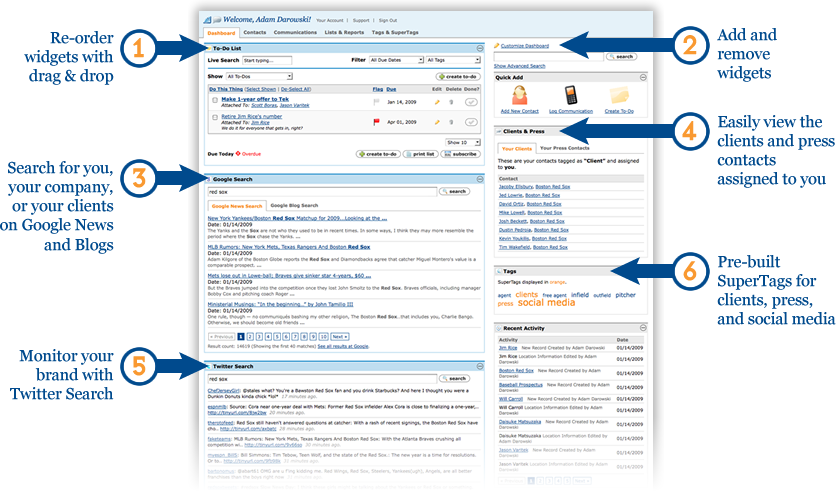Open the All Tags filter dropdown
The image size is (836, 491).
(x=453, y=60)
